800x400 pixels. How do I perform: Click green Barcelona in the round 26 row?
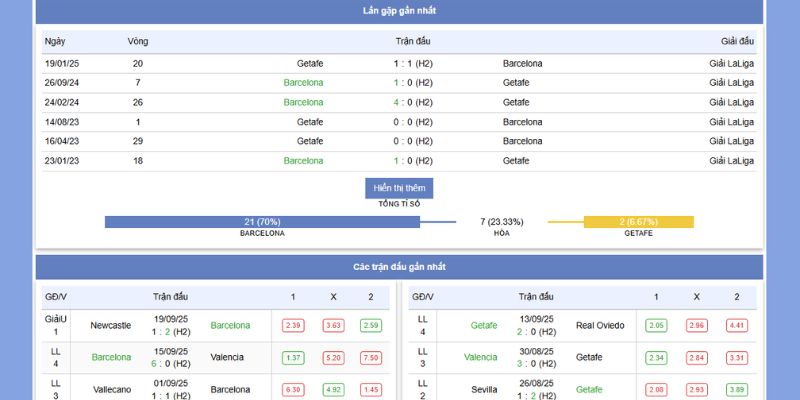pyautogui.click(x=304, y=103)
